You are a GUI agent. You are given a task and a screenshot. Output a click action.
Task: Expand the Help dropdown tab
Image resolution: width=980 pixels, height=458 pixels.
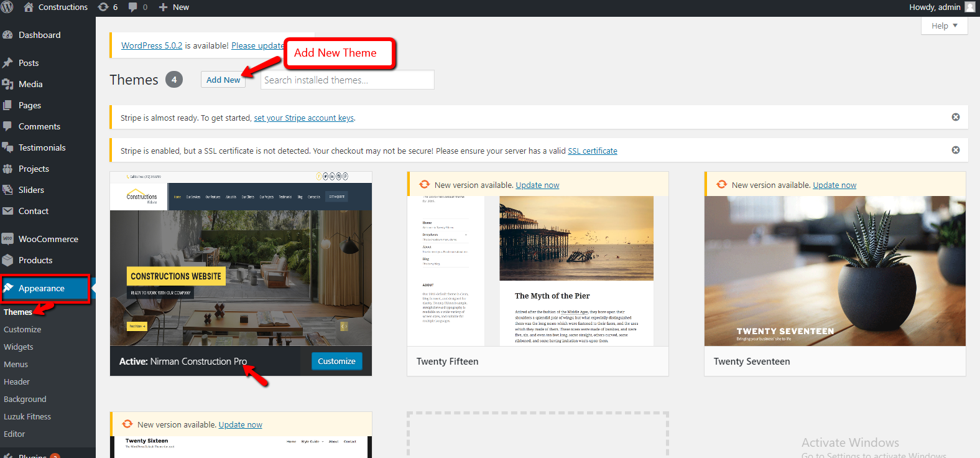(x=944, y=26)
